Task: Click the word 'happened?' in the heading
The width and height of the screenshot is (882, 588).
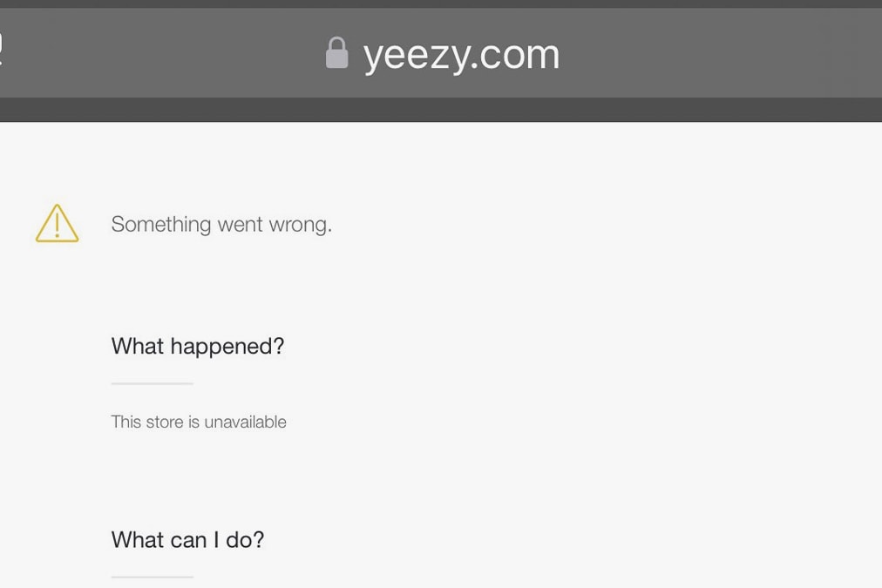Action: [227, 347]
